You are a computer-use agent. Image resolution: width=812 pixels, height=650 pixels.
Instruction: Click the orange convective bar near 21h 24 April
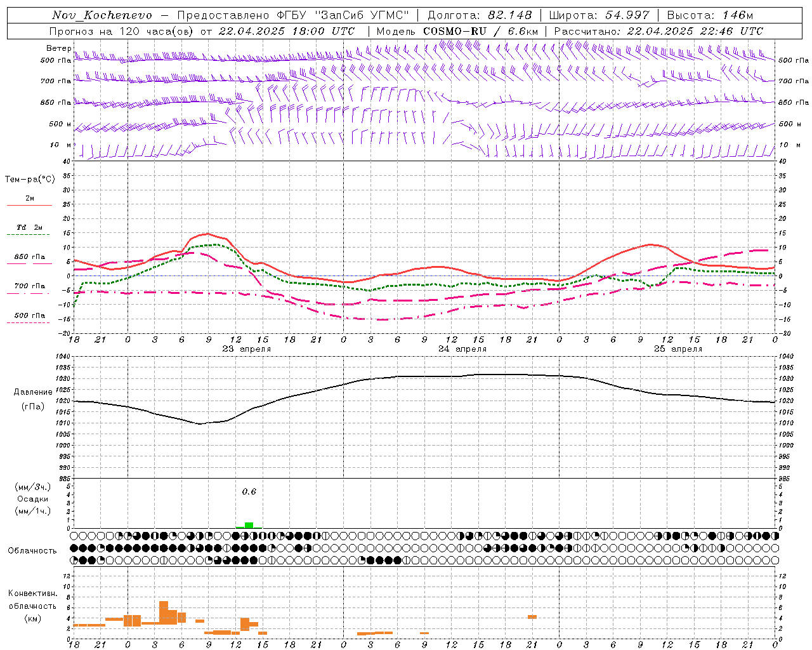tap(532, 617)
